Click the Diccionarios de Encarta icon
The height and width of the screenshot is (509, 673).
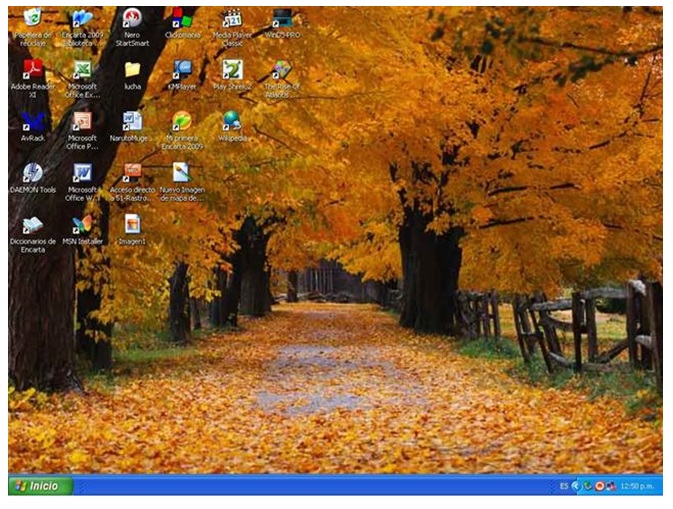[32, 225]
